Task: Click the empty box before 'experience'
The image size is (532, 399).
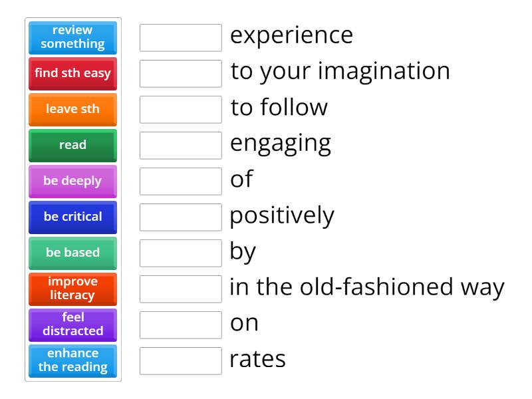Action: [181, 38]
